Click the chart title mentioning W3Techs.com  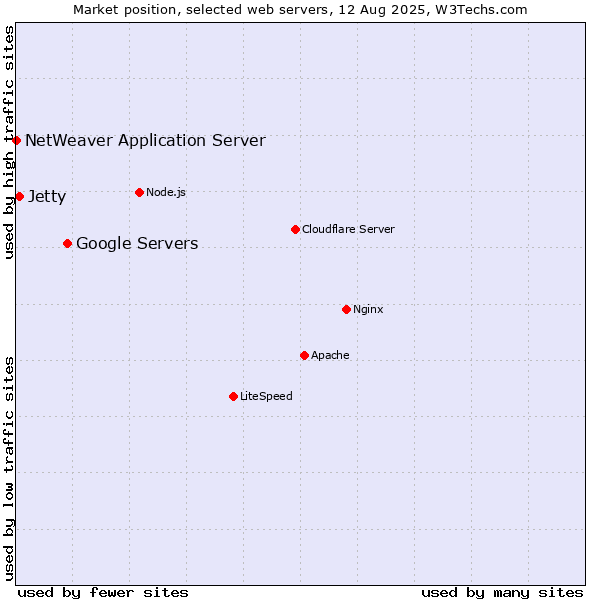(x=300, y=10)
